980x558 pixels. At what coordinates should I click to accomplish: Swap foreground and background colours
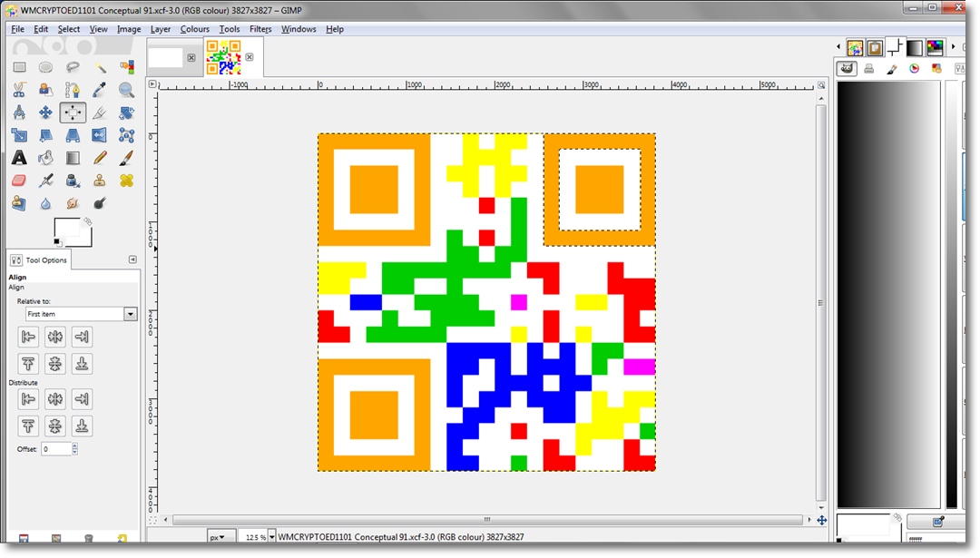tap(87, 221)
